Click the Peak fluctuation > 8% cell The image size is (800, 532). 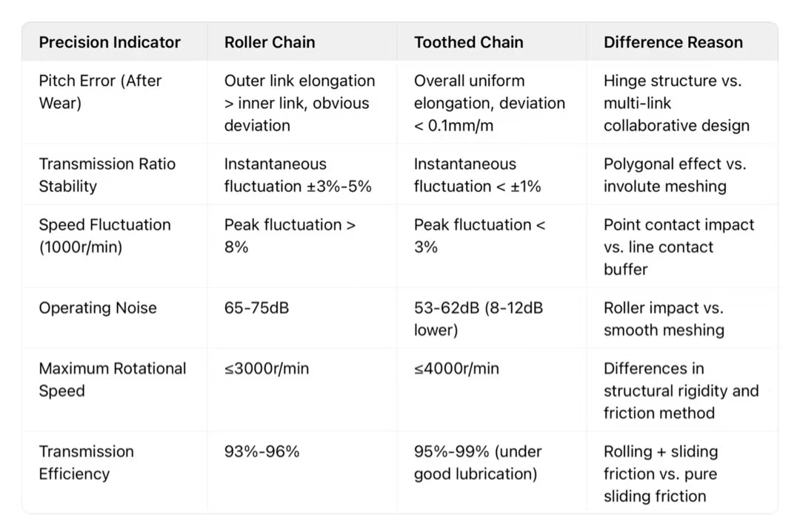[290, 236]
